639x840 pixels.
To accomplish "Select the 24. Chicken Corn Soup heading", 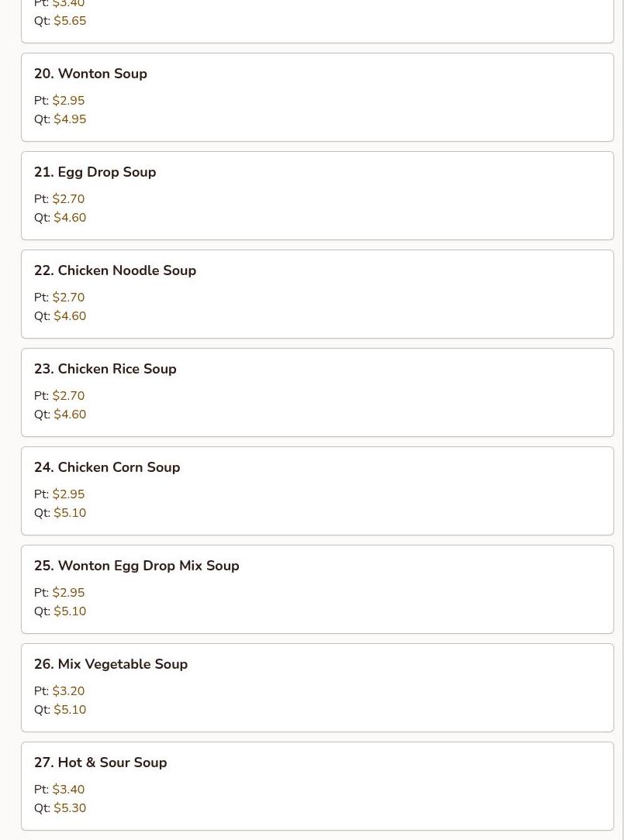I will 107,467.
